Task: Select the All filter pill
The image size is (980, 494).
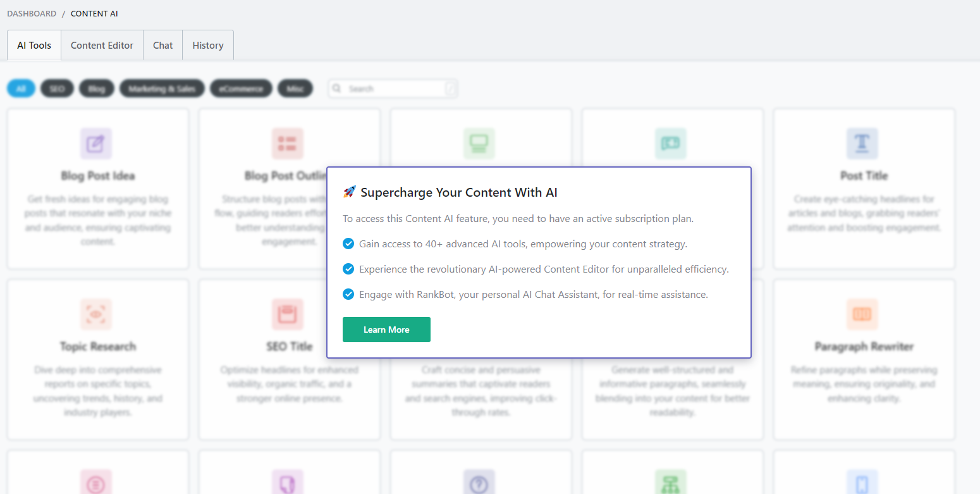Action: click(21, 89)
